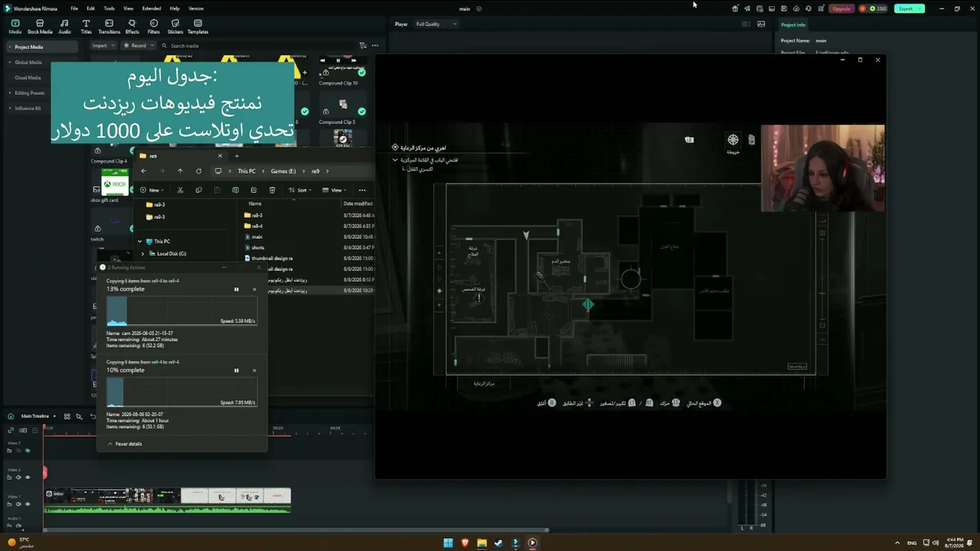
Task: Open File Explorer's See more menu
Action: point(362,191)
